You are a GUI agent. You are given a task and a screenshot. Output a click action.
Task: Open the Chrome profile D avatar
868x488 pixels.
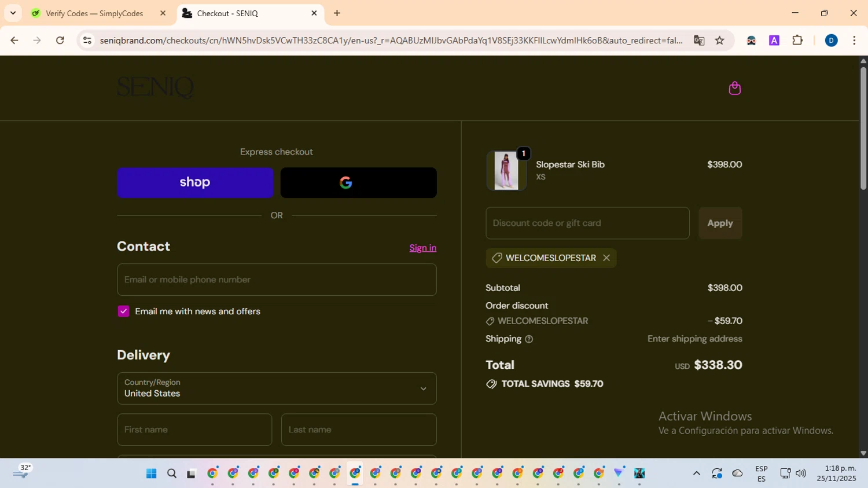[831, 41]
